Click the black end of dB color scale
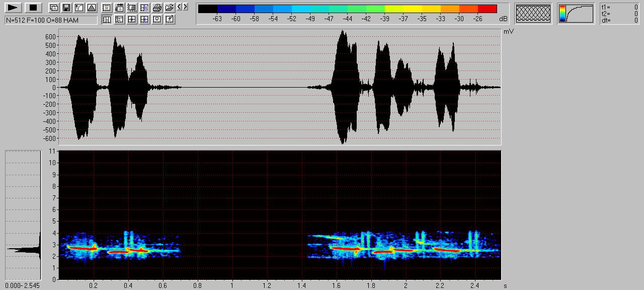The width and height of the screenshot is (644, 290). pyautogui.click(x=208, y=9)
